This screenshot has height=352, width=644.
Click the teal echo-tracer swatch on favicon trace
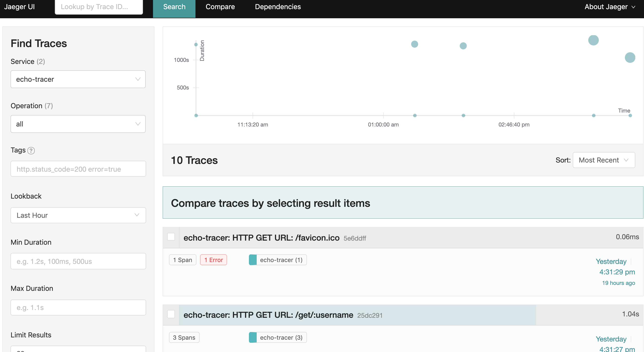pyautogui.click(x=253, y=260)
